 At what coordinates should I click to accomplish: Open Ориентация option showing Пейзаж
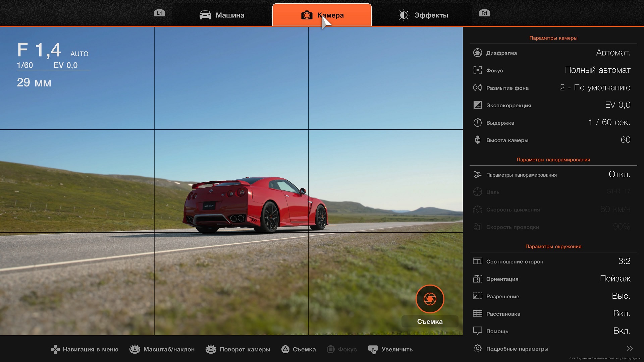(x=615, y=279)
